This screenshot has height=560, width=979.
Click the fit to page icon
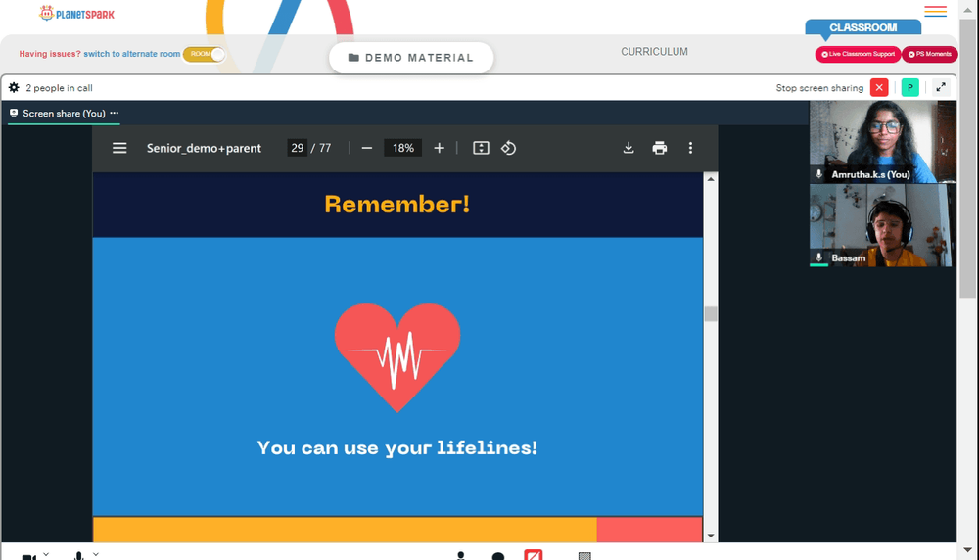click(x=481, y=148)
